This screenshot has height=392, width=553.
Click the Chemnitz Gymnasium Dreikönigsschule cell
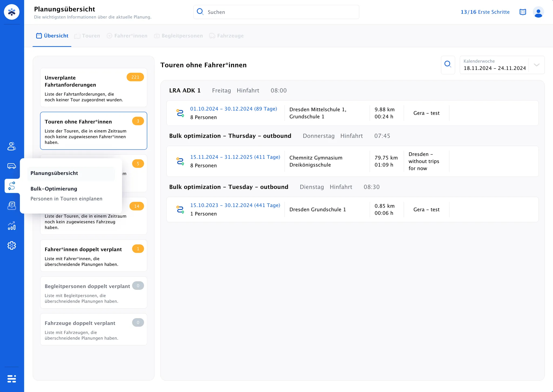click(316, 161)
